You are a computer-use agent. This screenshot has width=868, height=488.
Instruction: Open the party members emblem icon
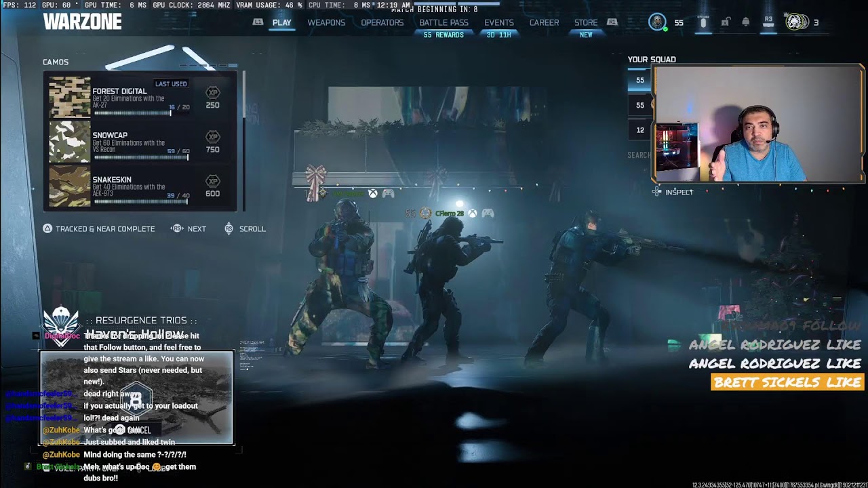coord(797,22)
